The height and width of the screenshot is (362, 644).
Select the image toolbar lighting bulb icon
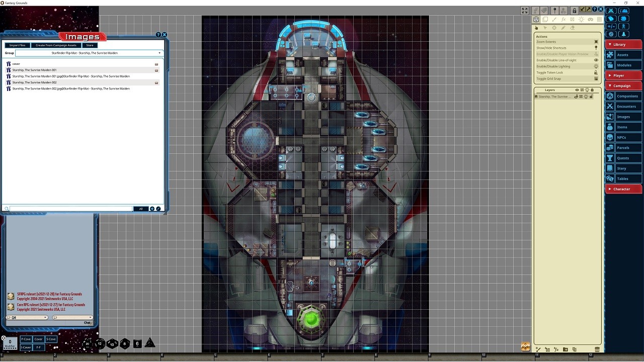tap(581, 20)
